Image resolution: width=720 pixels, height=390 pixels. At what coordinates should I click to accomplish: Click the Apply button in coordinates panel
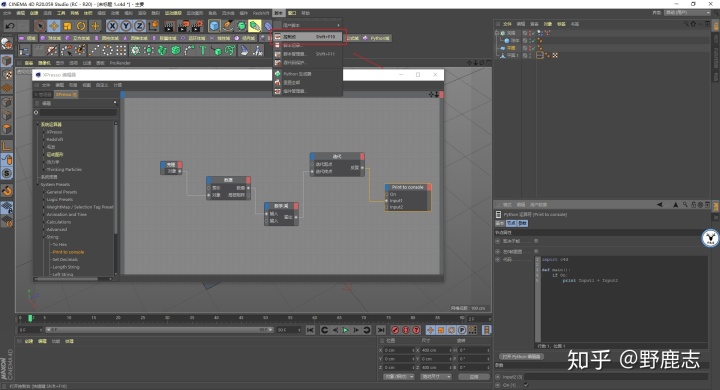click(x=473, y=377)
